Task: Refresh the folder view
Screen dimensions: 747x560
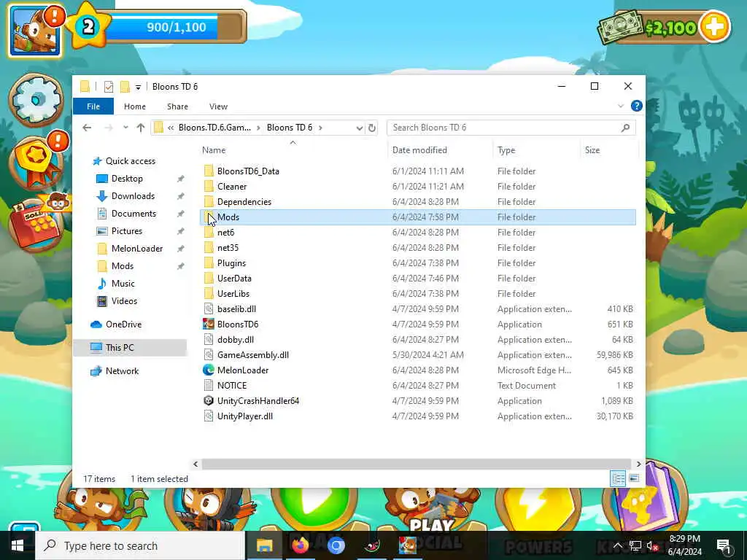Action: coord(372,128)
